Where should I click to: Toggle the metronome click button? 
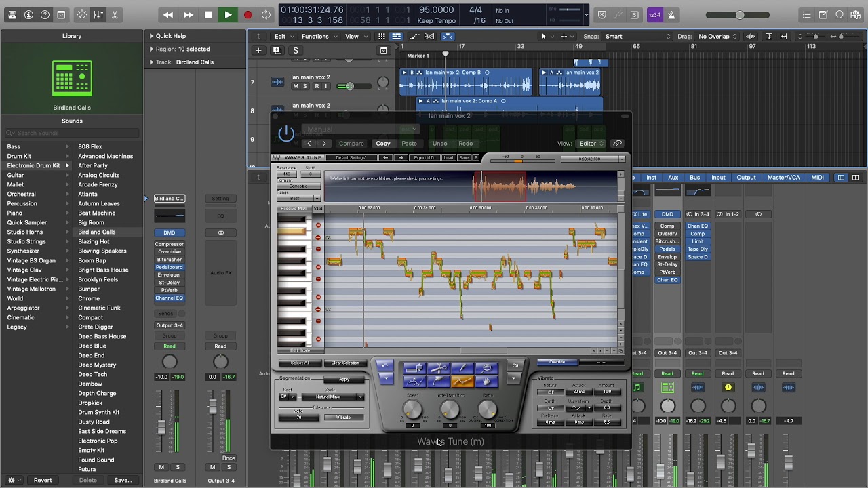click(671, 15)
